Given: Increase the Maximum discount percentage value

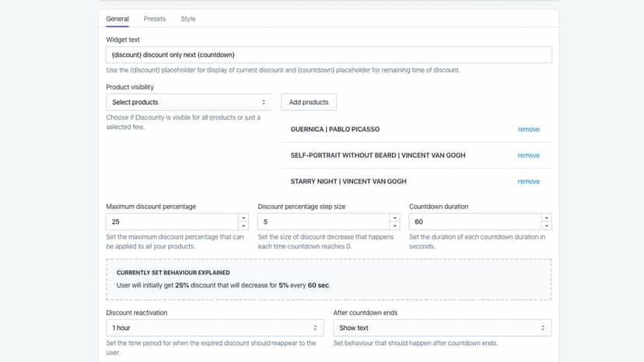Looking at the screenshot, I should (243, 218).
